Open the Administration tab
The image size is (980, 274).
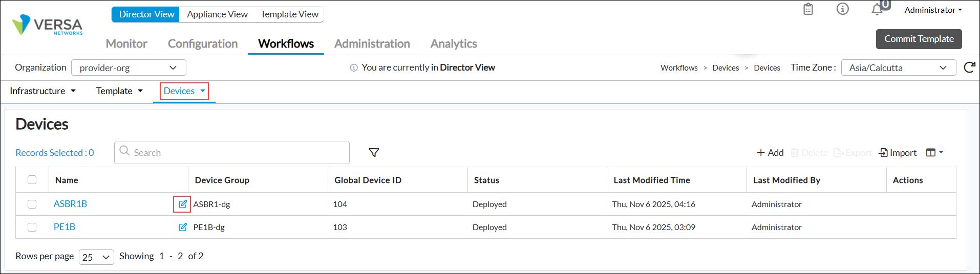tap(372, 43)
